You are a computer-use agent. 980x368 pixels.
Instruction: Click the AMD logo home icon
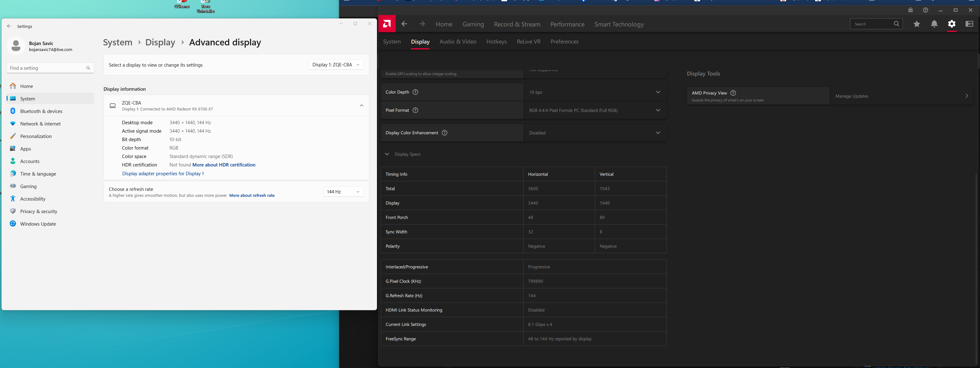387,24
